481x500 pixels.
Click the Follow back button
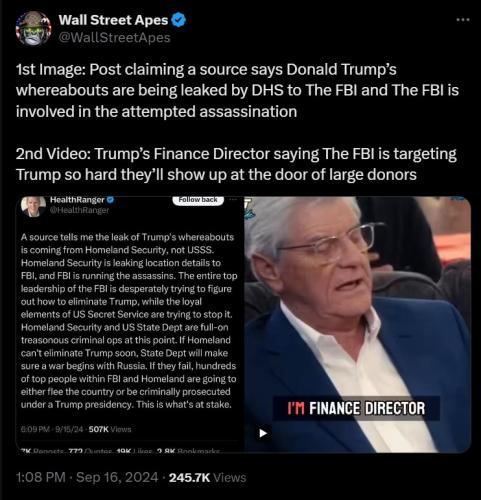click(198, 200)
